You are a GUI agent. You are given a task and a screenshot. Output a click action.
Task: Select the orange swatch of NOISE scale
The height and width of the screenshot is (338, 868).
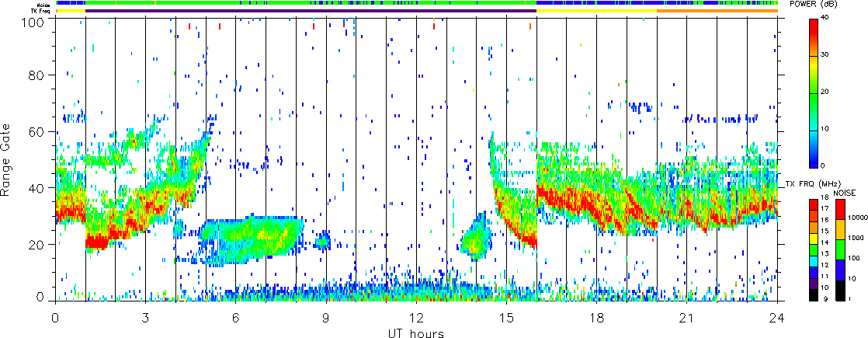pyautogui.click(x=840, y=229)
